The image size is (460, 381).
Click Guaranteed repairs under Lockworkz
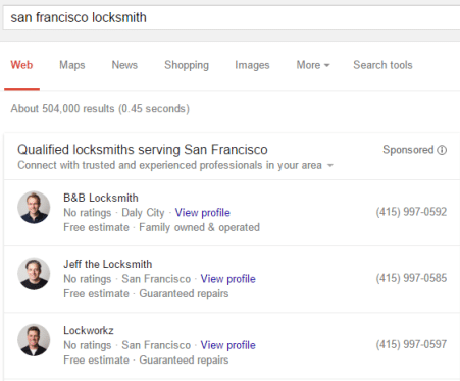(x=184, y=360)
